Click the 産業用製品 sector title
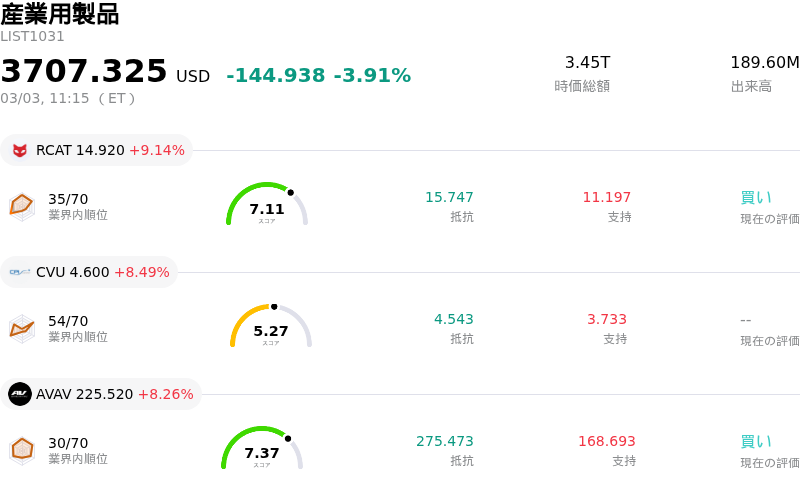 [x=60, y=14]
